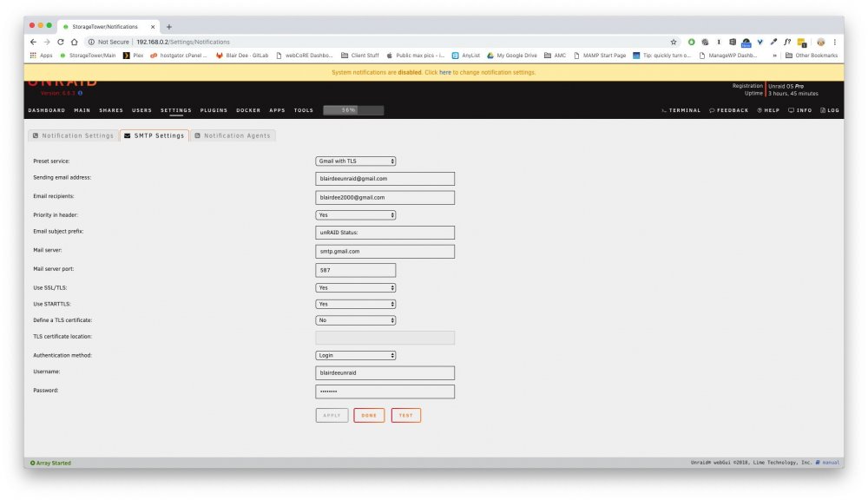Viewport: 868px width, 500px height.
Task: Open the My Google Drive bookmark
Action: [x=512, y=56]
